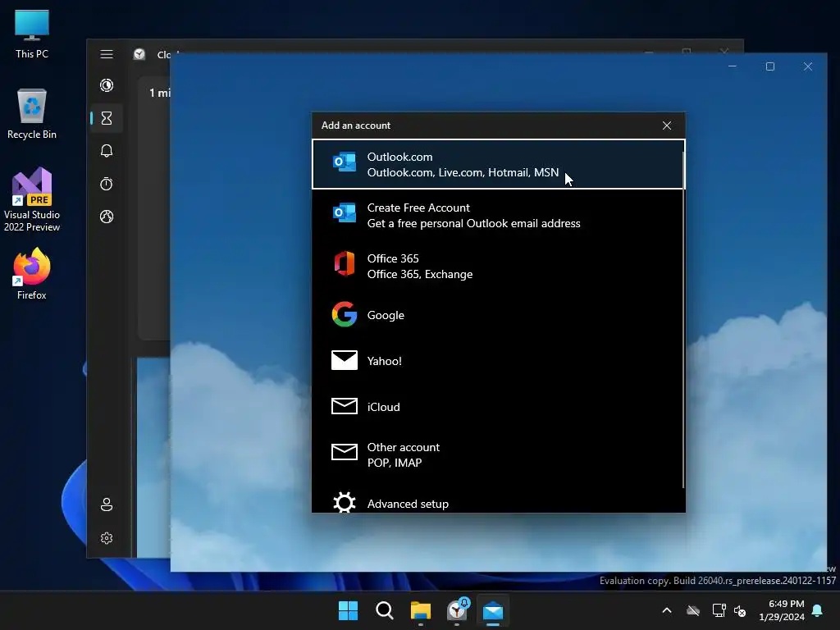840x630 pixels.
Task: Open World clock in Clock sidebar
Action: [107, 217]
